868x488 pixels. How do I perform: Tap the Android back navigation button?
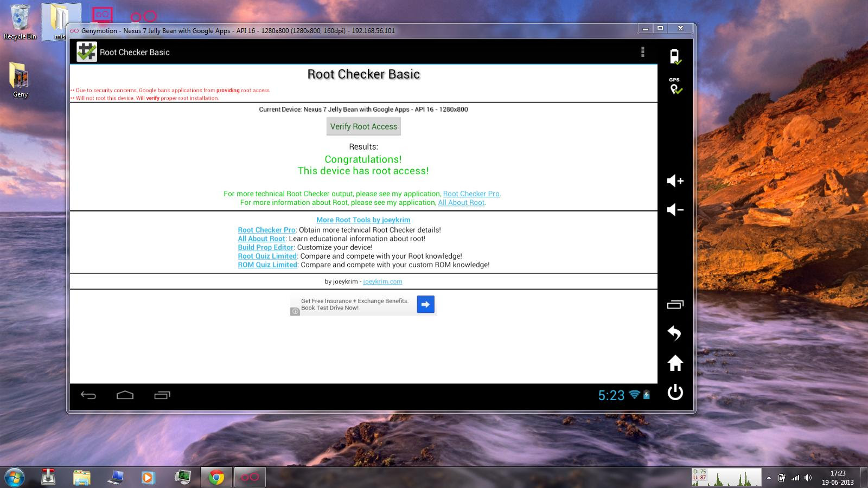(x=88, y=395)
